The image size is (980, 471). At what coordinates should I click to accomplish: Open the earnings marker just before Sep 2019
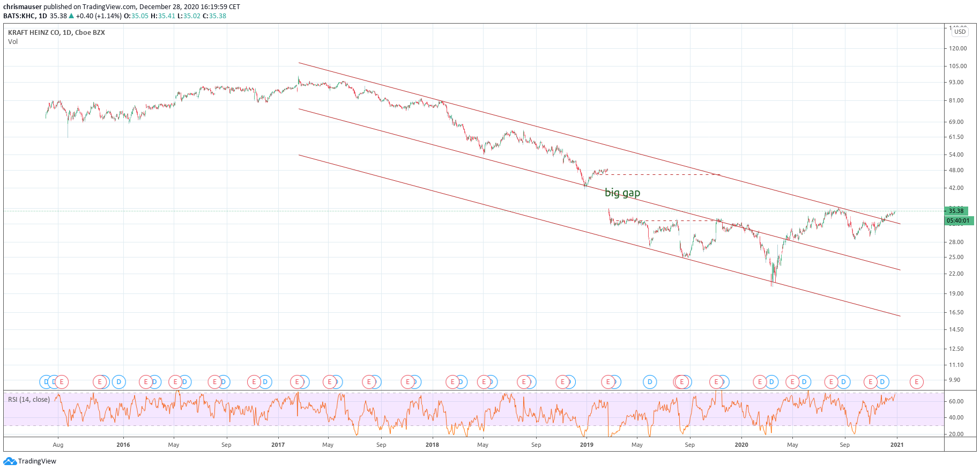682,382
